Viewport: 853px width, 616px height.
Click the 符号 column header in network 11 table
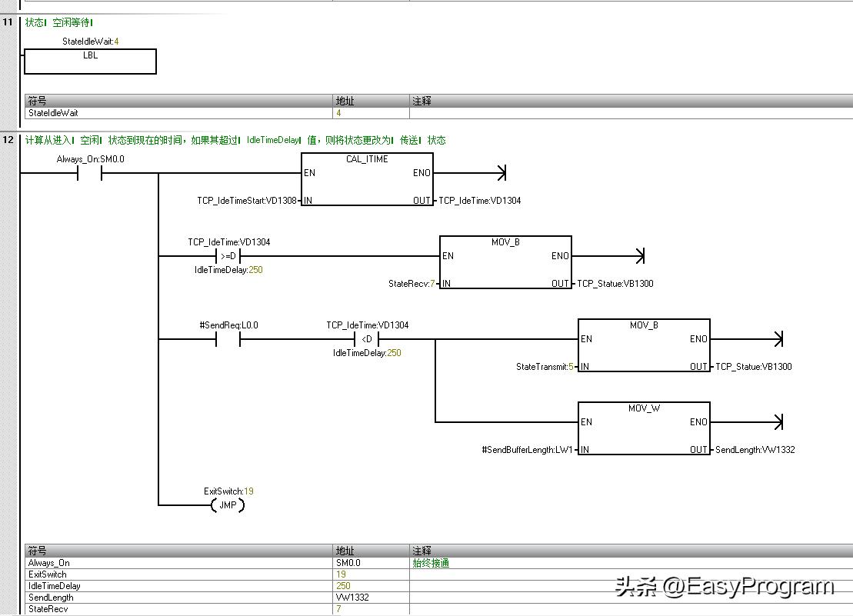pyautogui.click(x=178, y=101)
